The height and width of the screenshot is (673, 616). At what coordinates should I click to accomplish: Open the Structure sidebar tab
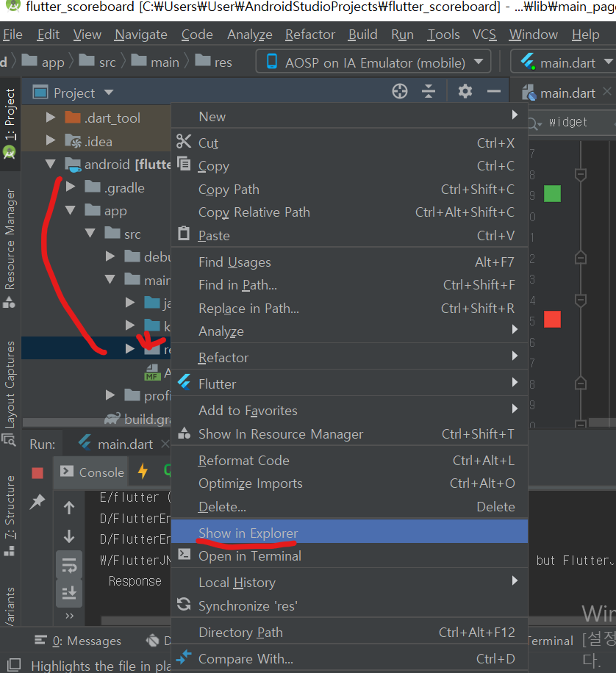[10, 515]
